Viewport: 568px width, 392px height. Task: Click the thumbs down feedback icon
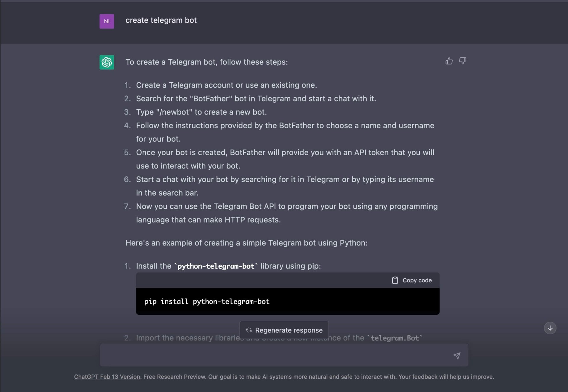click(x=462, y=61)
